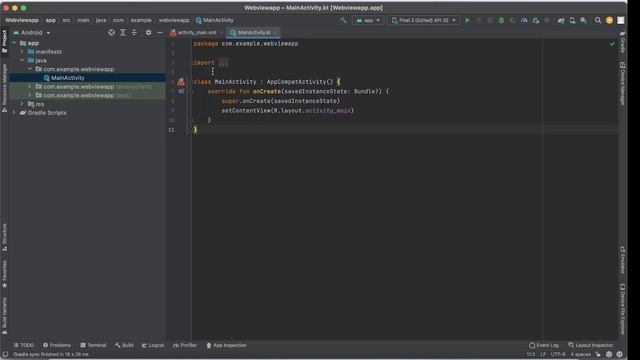
Task: Expand the com.example.webviewapp (test) package
Action: [30, 95]
